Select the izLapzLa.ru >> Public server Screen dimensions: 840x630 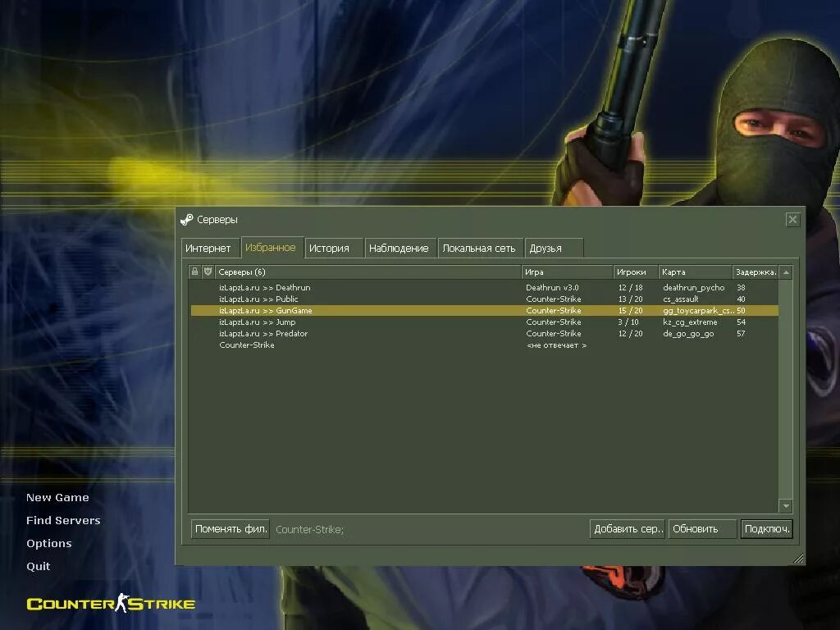(x=484, y=299)
